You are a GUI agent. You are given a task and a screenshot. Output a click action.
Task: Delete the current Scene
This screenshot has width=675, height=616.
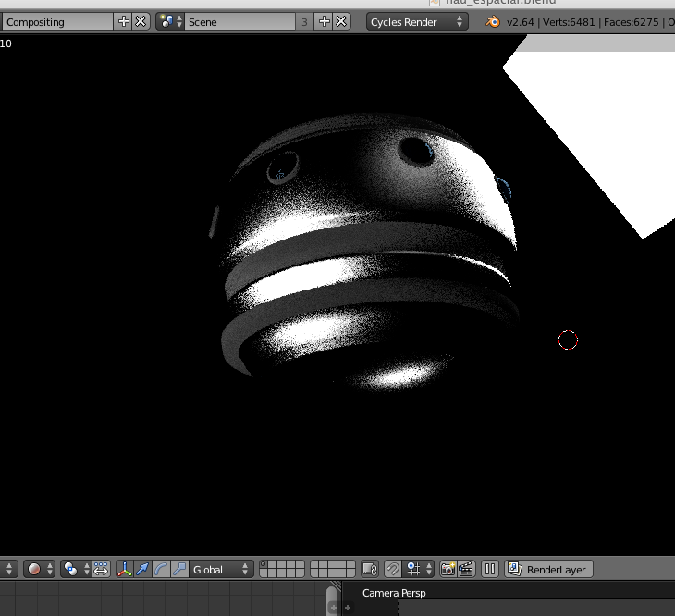341,21
